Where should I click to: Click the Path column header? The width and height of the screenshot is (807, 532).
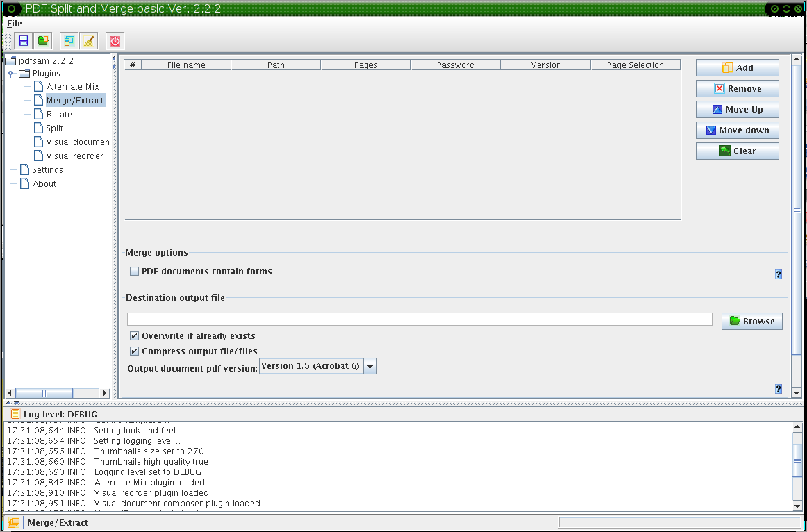pyautogui.click(x=276, y=65)
